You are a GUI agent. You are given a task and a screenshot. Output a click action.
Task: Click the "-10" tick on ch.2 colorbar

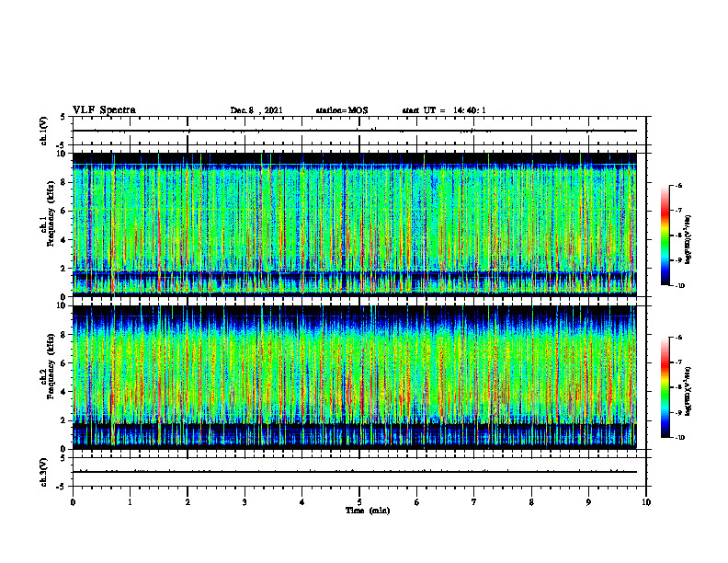tap(679, 438)
